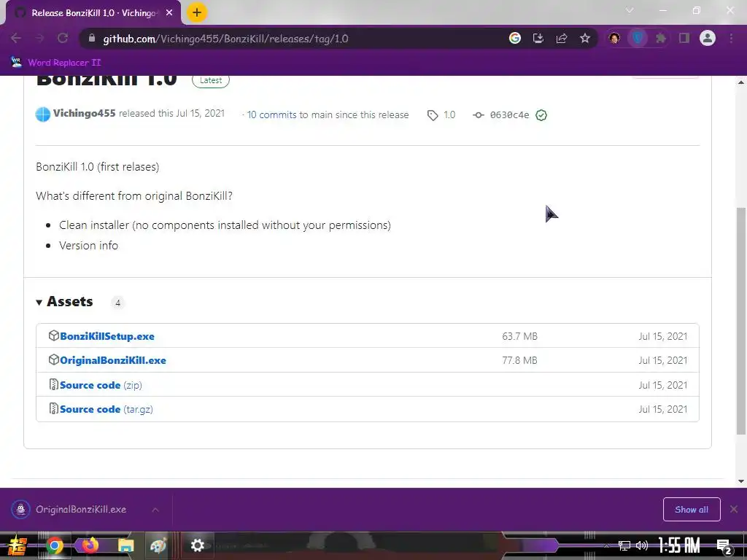Image resolution: width=747 pixels, height=560 pixels.
Task: Download OriginalBonziKill.exe asset
Action: [x=113, y=360]
